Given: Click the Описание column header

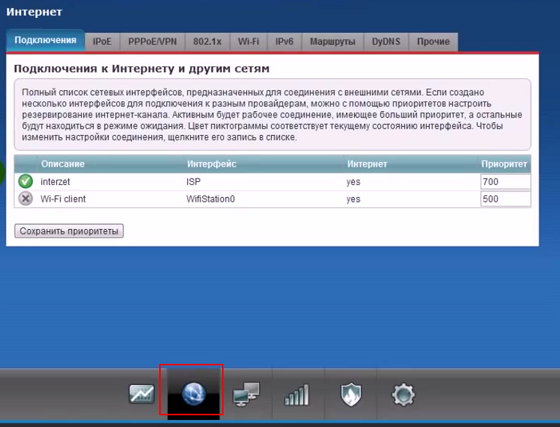Looking at the screenshot, I should (63, 164).
